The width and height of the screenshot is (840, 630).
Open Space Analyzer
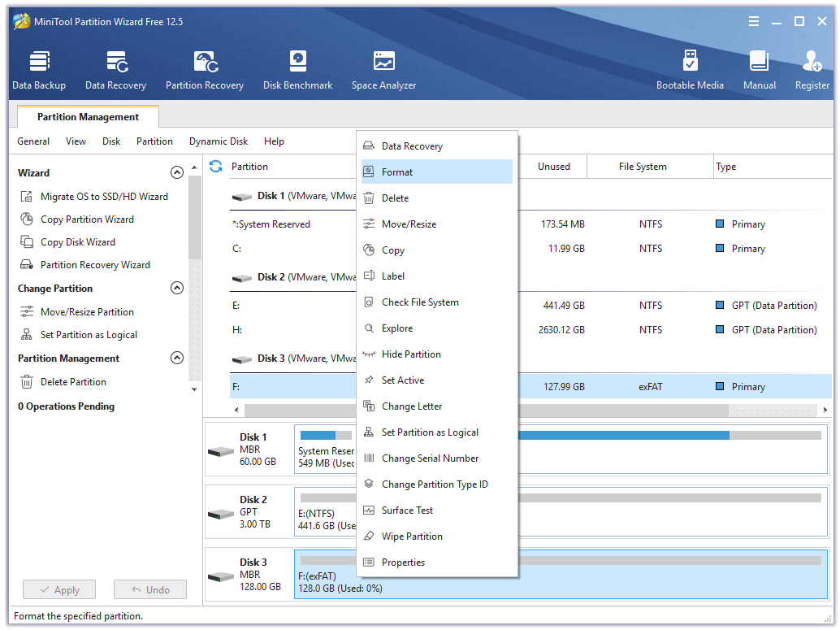(383, 70)
